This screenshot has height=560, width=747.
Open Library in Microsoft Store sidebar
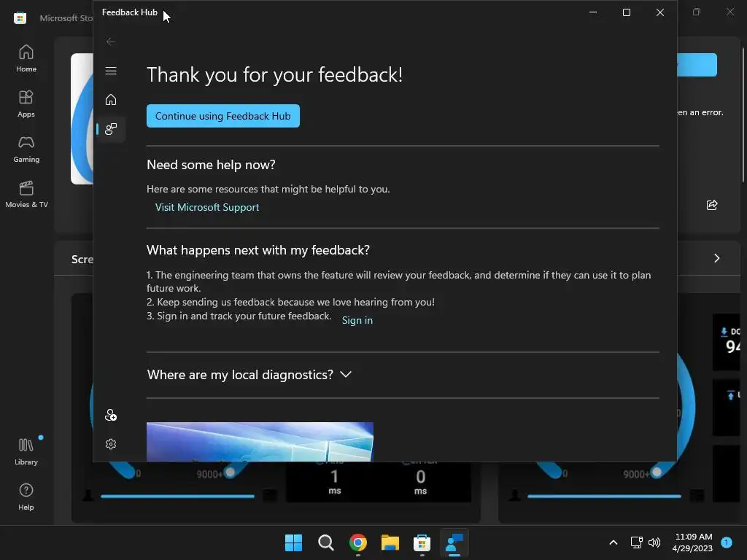[26, 451]
